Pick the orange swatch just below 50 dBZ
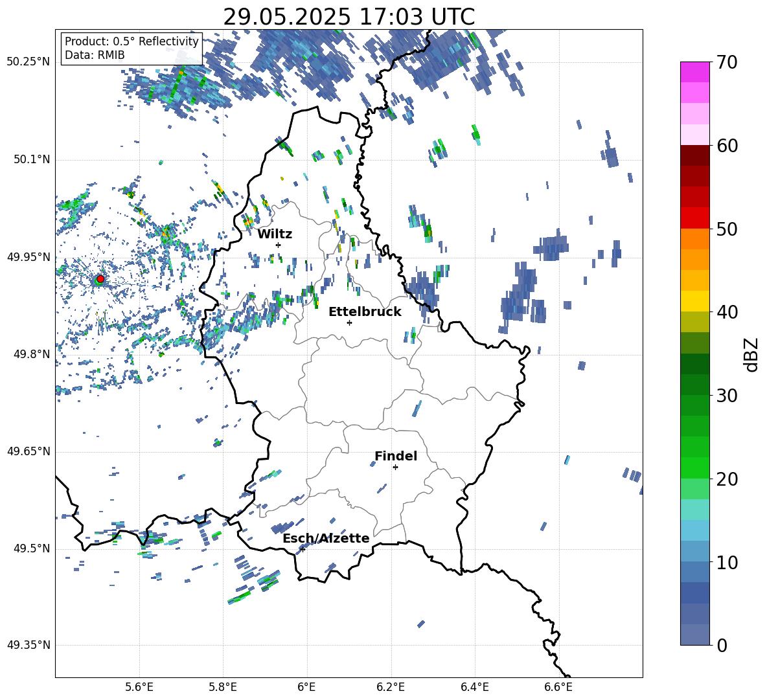The height and width of the screenshot is (700, 767). [x=695, y=239]
